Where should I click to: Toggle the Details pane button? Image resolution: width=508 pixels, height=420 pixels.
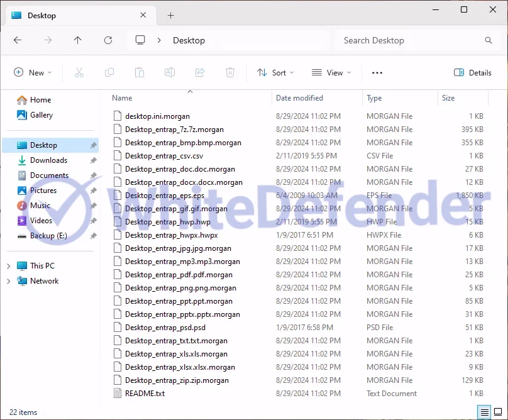(x=473, y=73)
